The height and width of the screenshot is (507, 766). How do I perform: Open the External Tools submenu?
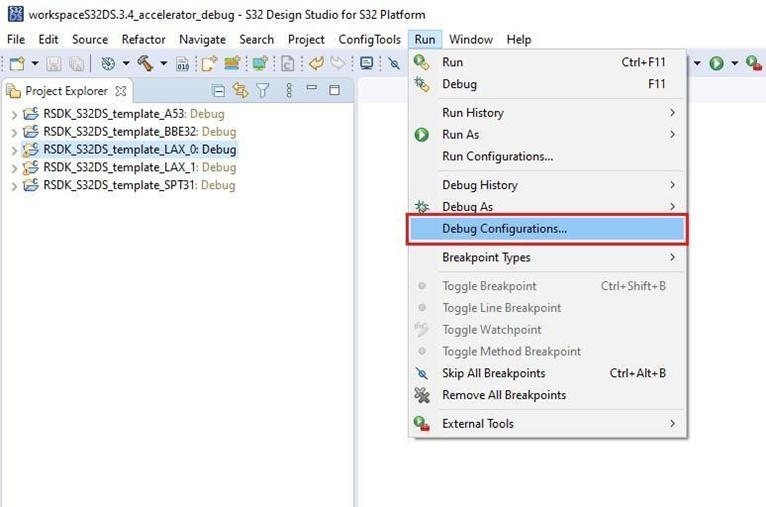547,423
